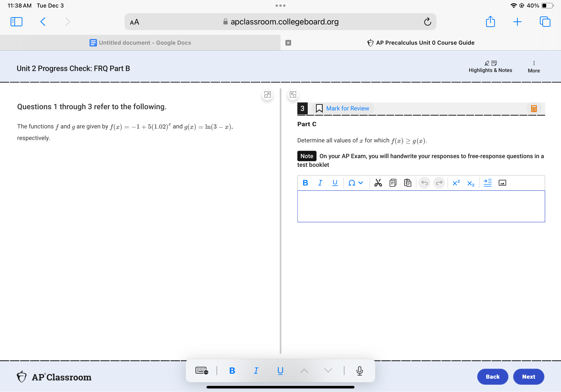This screenshot has height=392, width=561.
Task: Toggle italic in the response editor toolbar
Action: tap(320, 183)
